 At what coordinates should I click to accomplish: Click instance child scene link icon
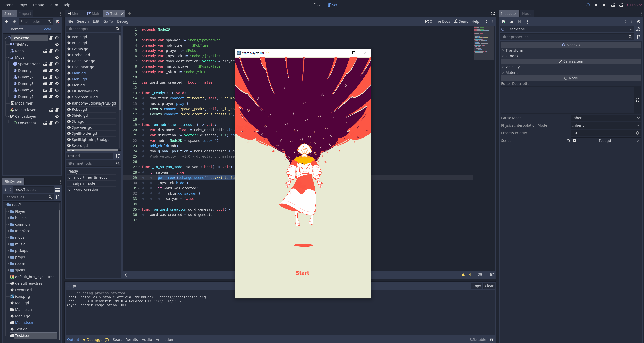pyautogui.click(x=15, y=22)
